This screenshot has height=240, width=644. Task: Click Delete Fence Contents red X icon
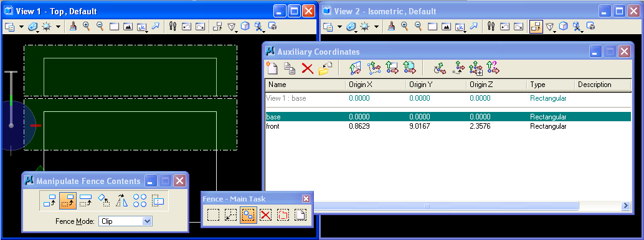tap(266, 215)
